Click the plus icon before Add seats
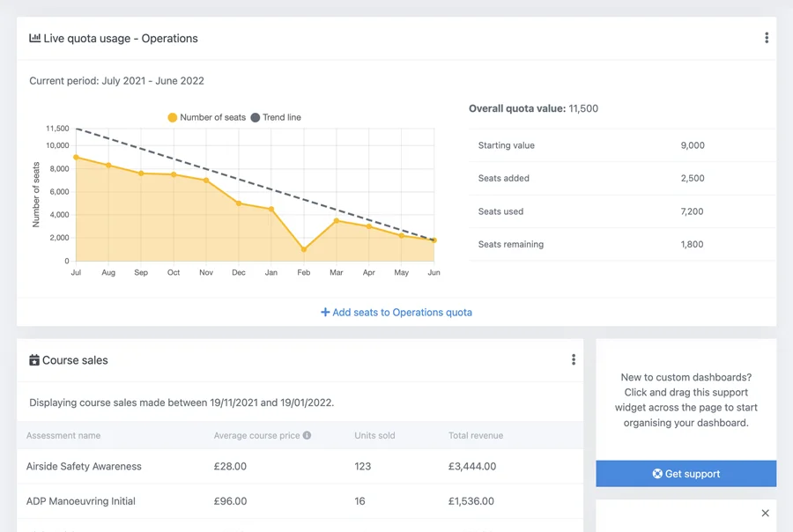The width and height of the screenshot is (793, 532). point(325,312)
